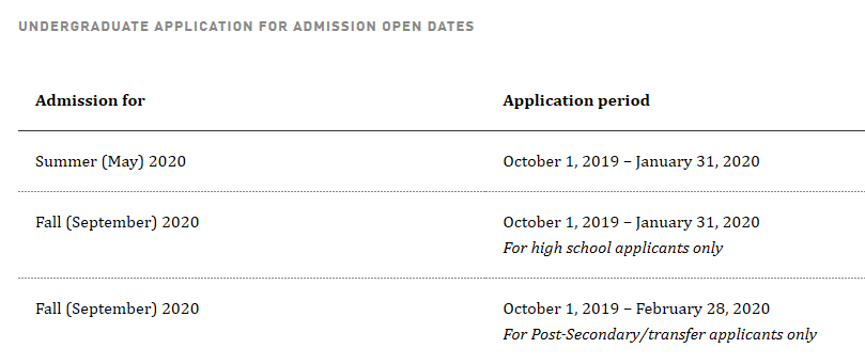
Task: Select Summer 2020 application period dates
Action: 631,162
